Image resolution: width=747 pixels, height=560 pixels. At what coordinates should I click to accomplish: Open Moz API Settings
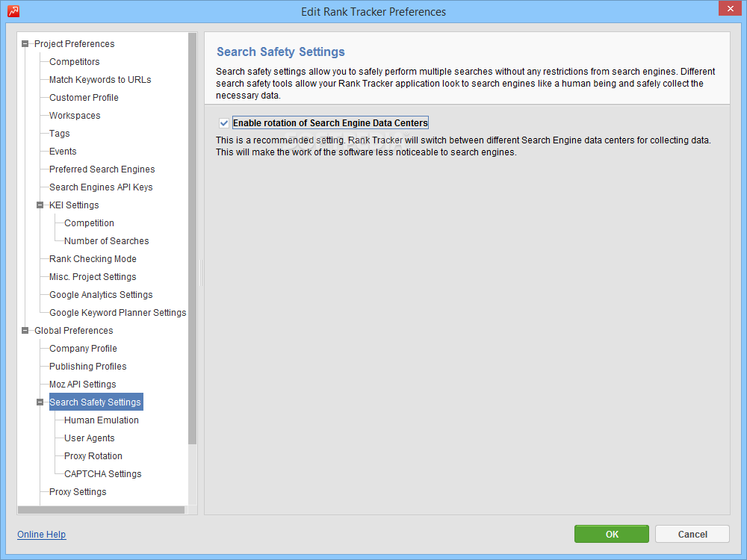[x=83, y=385]
